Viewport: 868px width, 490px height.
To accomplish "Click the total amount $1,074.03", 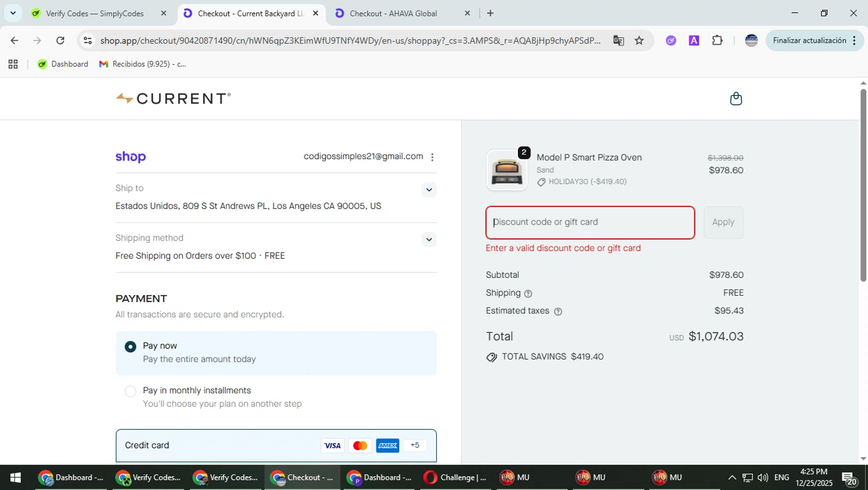I will [716, 337].
